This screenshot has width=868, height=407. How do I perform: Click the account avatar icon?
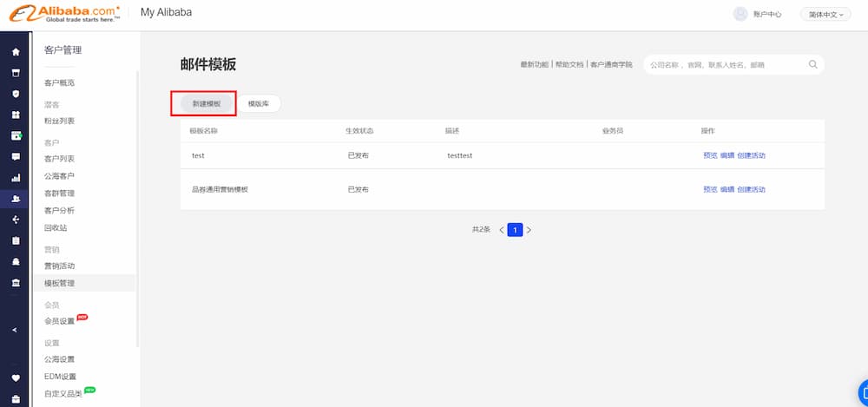(740, 14)
